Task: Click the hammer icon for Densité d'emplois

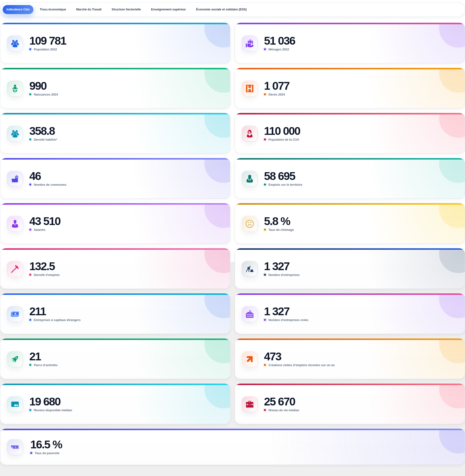Action: (15, 269)
